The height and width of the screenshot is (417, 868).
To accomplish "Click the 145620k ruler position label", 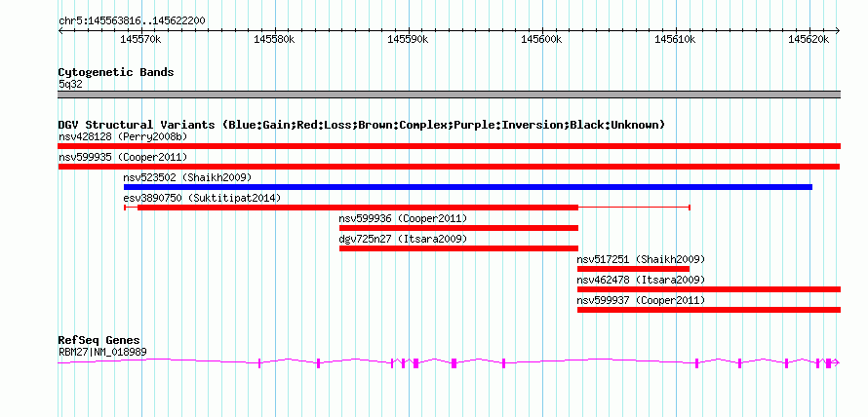I will pos(809,39).
